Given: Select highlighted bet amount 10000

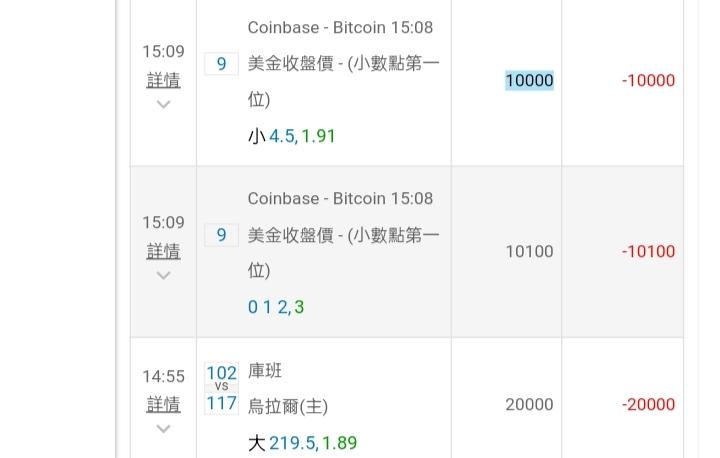Looking at the screenshot, I should point(529,80).
